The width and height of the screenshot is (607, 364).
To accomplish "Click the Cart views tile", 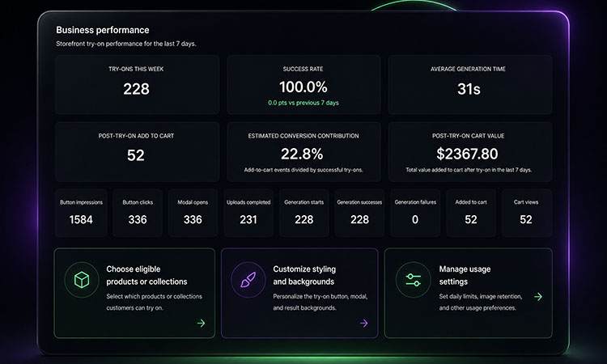I will click(x=527, y=213).
